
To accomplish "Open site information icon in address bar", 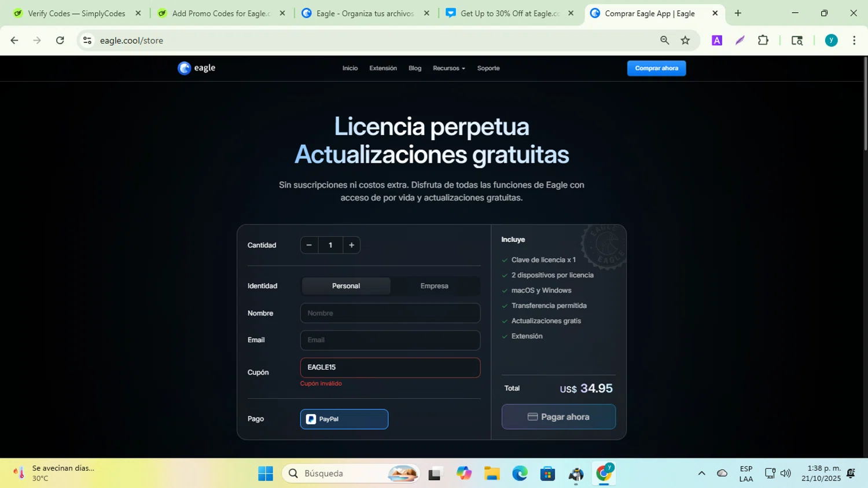I will tap(87, 41).
